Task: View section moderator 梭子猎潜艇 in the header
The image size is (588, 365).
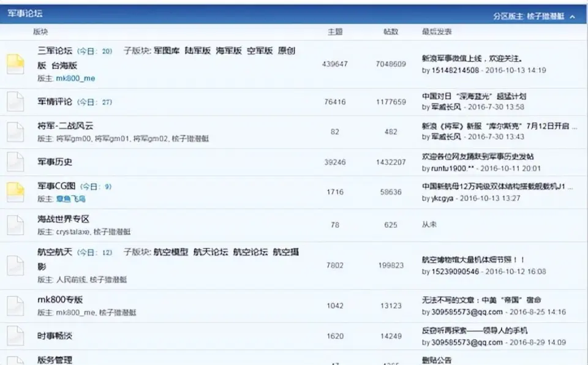Action: coord(545,17)
